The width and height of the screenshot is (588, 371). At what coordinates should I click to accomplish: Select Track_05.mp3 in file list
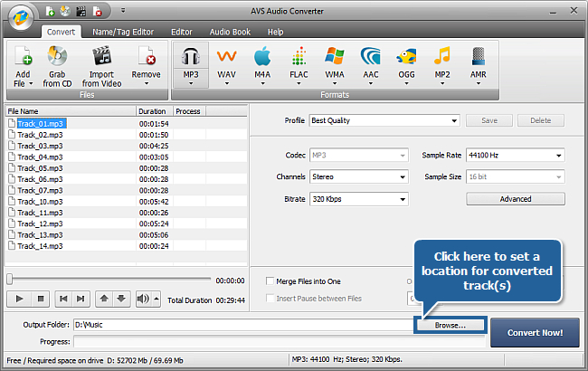coord(40,168)
